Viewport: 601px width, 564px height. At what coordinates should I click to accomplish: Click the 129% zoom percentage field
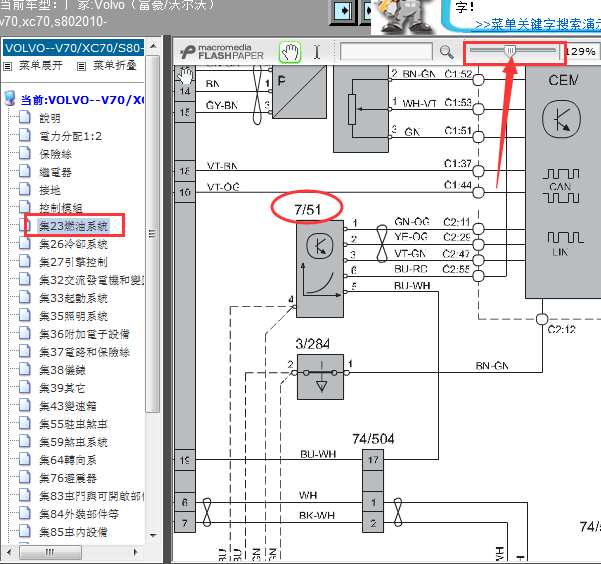[580, 51]
